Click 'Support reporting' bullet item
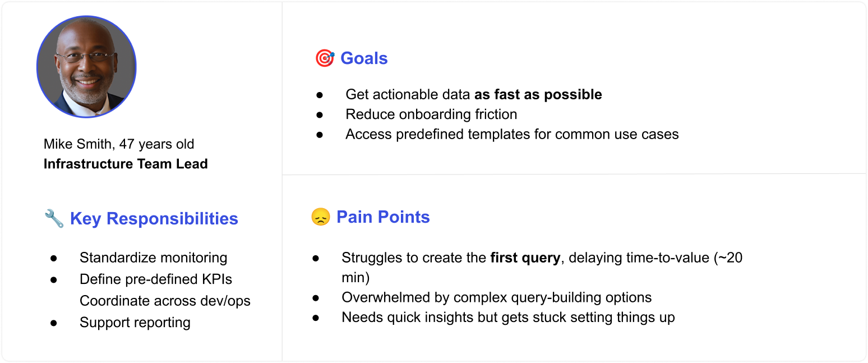The image size is (868, 363). click(135, 323)
